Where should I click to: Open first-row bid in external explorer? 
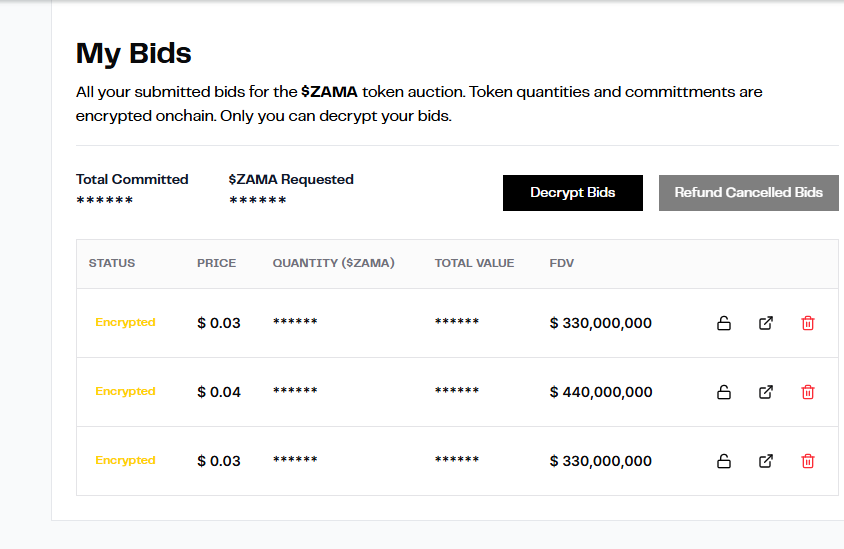766,323
